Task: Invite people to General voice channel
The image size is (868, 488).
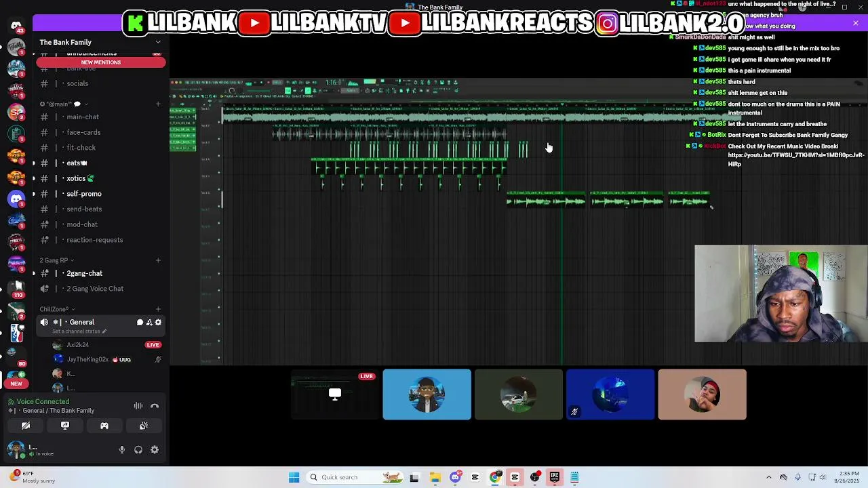Action: coord(149,323)
